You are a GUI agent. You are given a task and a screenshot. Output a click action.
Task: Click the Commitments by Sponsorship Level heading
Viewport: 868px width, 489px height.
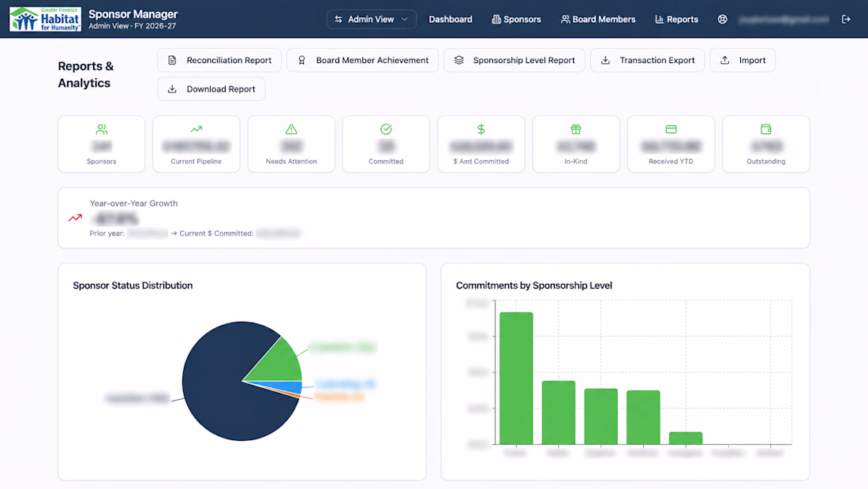(533, 286)
